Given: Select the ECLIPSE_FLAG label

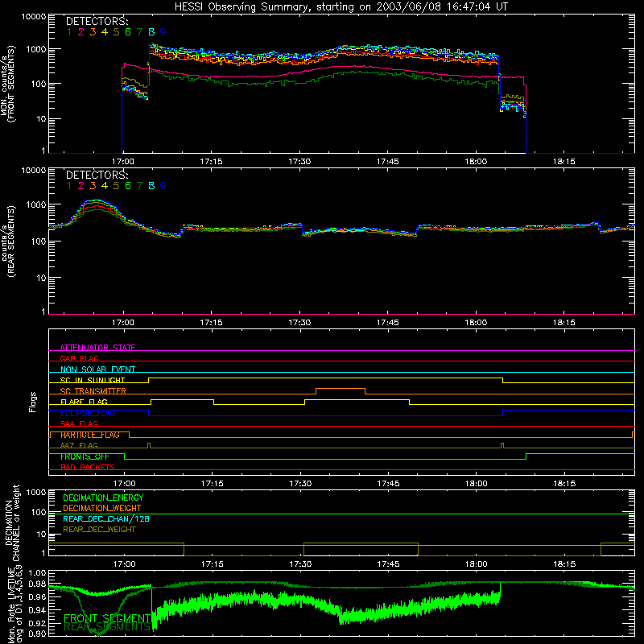Looking at the screenshot, I should tap(88, 413).
